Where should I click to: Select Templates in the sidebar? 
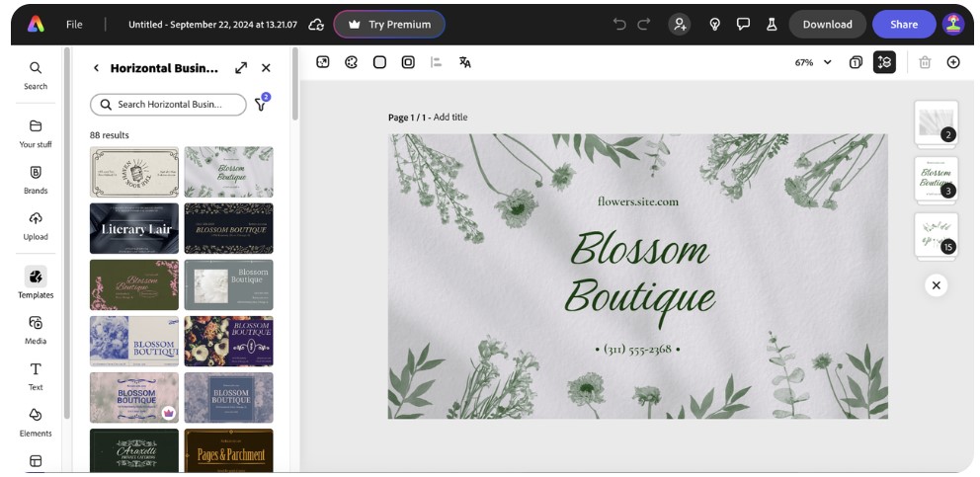[36, 283]
